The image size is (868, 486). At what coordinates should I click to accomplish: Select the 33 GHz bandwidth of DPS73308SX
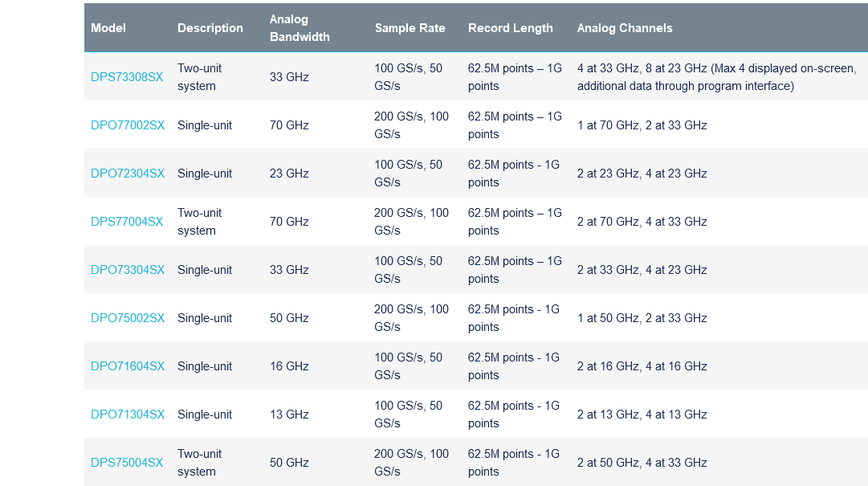(289, 77)
